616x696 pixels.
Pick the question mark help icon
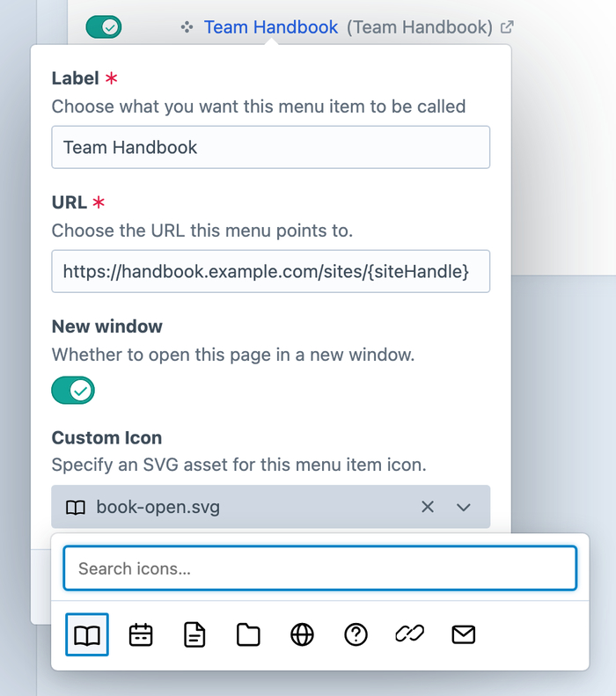[356, 634]
